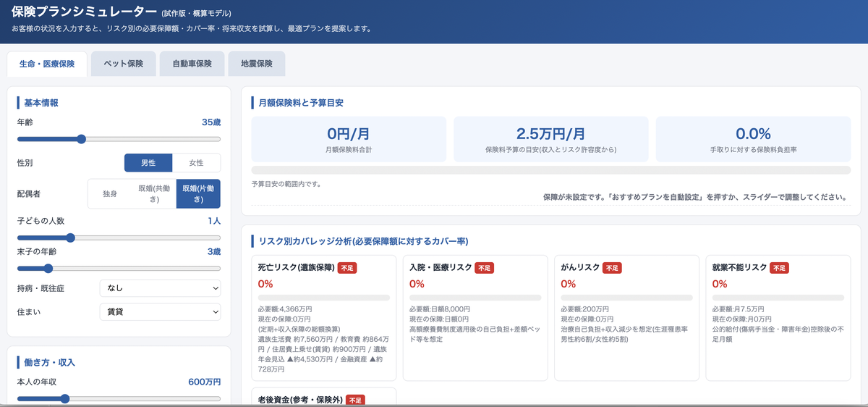This screenshot has width=868, height=407.
Task: Adjust the 年齢 slider
Action: click(119, 139)
